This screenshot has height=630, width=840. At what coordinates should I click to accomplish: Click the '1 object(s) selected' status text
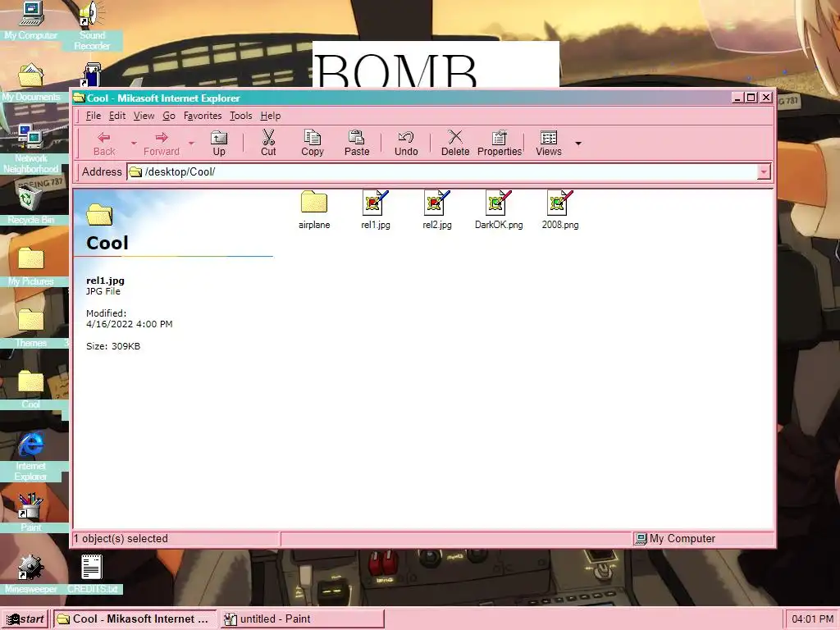(x=121, y=538)
